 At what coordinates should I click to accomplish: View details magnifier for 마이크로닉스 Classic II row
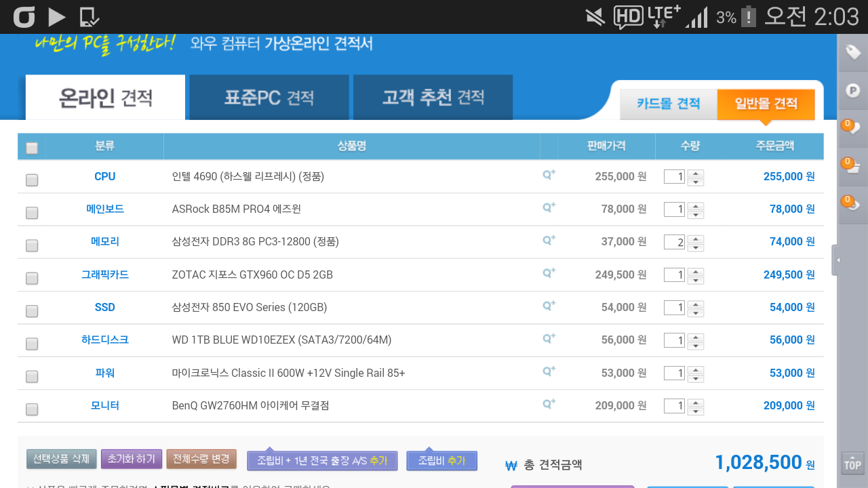tap(549, 371)
